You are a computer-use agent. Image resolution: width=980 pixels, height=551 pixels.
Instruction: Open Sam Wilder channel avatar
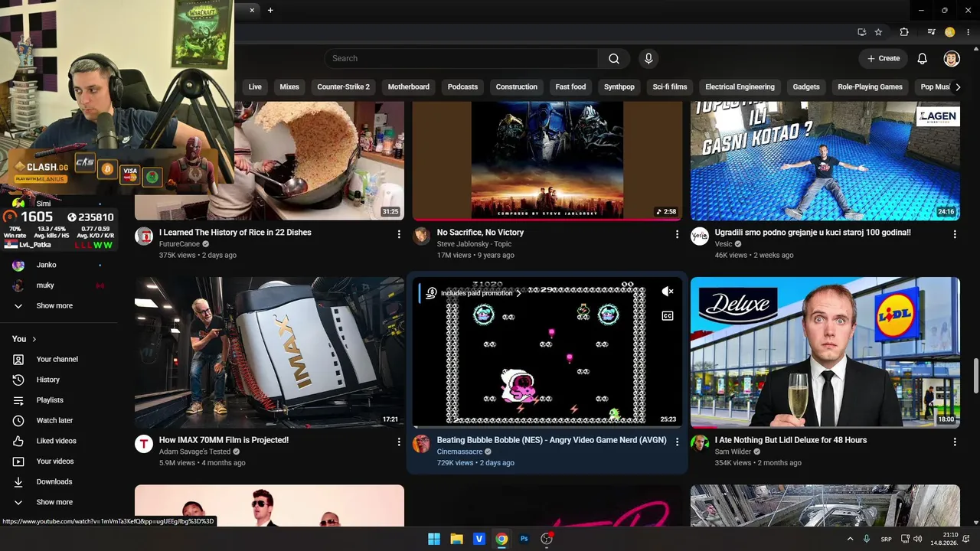pos(700,444)
